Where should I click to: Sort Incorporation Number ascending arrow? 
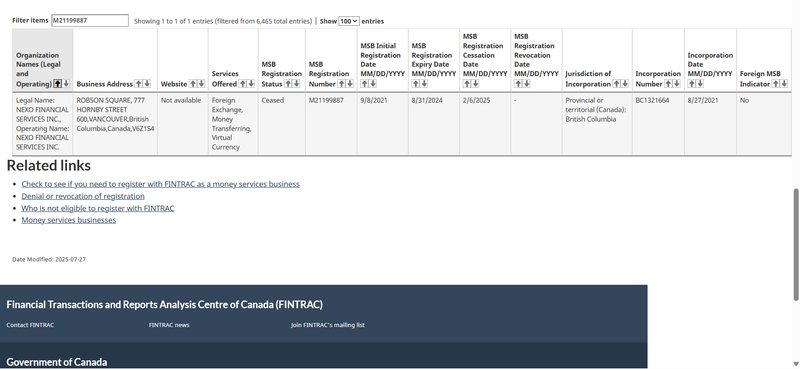[668, 84]
